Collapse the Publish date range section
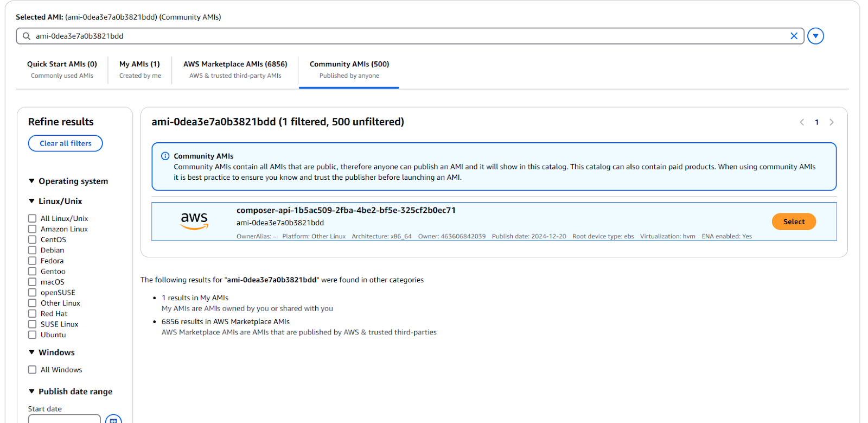Screen dimensions: 868x423 (x=31, y=392)
